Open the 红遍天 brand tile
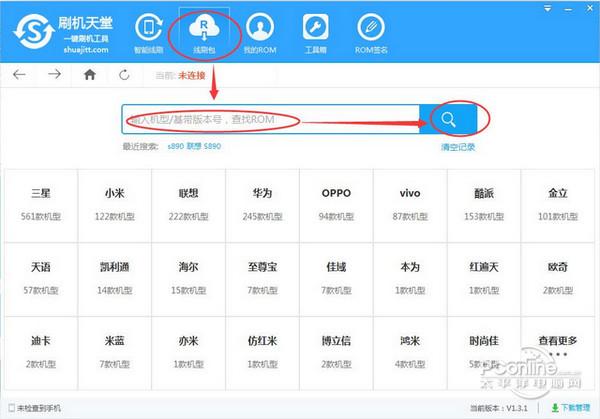Image resolution: width=600 pixels, height=419 pixels. pos(484,279)
